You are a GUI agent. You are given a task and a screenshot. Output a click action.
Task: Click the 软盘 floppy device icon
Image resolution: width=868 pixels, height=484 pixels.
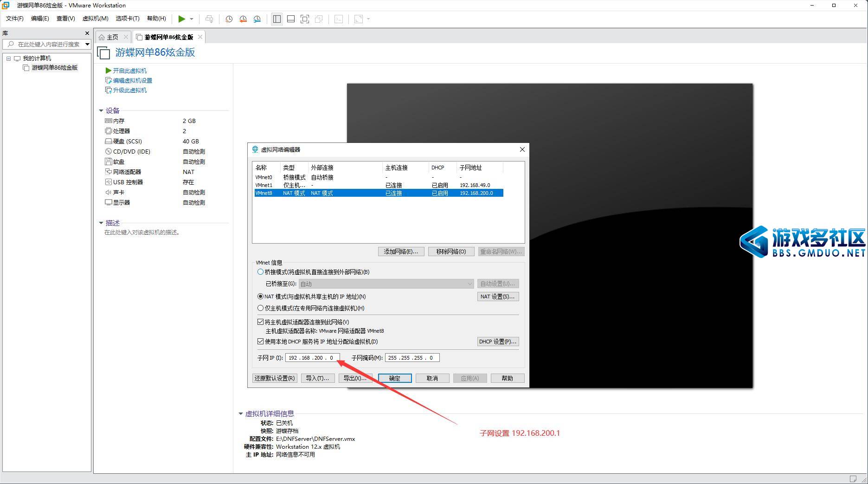point(108,161)
